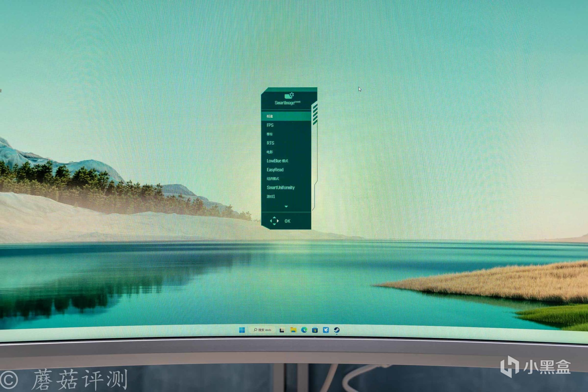Open the blue app icon beside Steam
Screen dimensions: 588x392
coord(326,330)
